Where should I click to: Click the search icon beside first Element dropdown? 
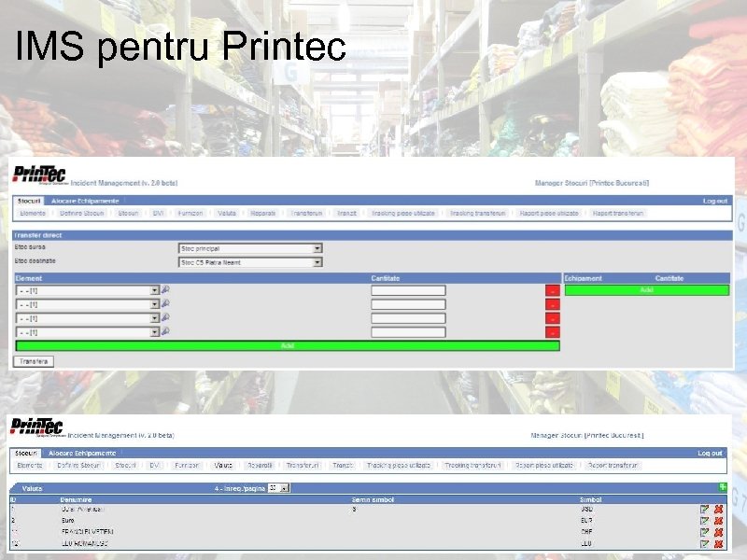(x=165, y=289)
